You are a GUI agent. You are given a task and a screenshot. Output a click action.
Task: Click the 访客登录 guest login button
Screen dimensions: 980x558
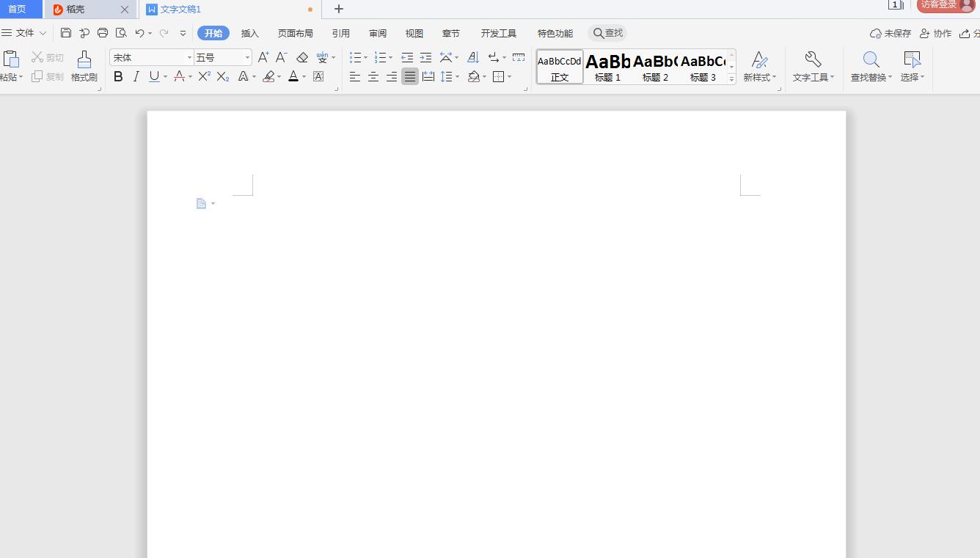[x=946, y=5]
